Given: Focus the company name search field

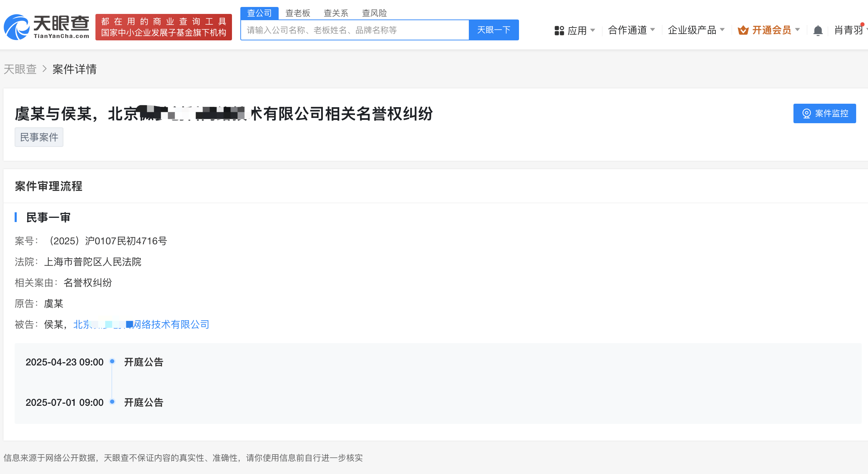Looking at the screenshot, I should pos(355,30).
